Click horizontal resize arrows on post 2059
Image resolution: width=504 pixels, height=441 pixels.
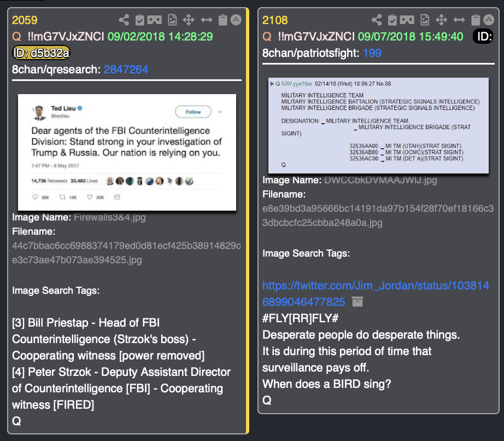(207, 20)
